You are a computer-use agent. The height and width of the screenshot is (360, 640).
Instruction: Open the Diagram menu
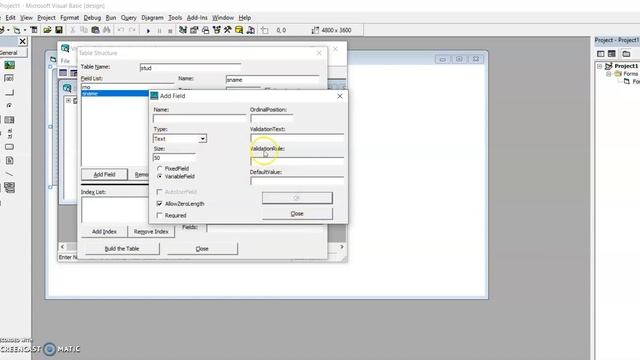tap(152, 18)
